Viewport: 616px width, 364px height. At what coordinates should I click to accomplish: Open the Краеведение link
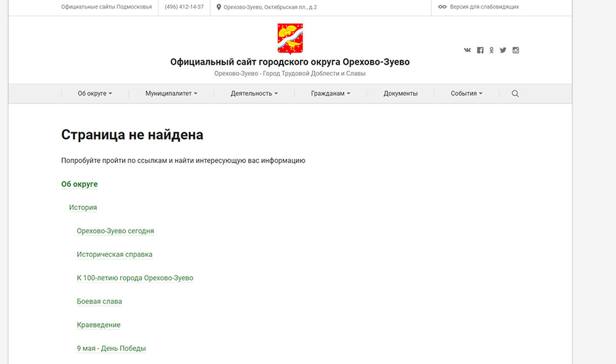coord(99,325)
